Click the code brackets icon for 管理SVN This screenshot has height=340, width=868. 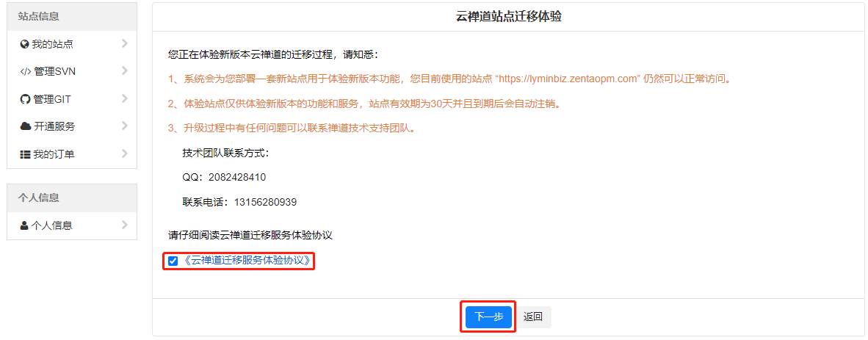[25, 71]
